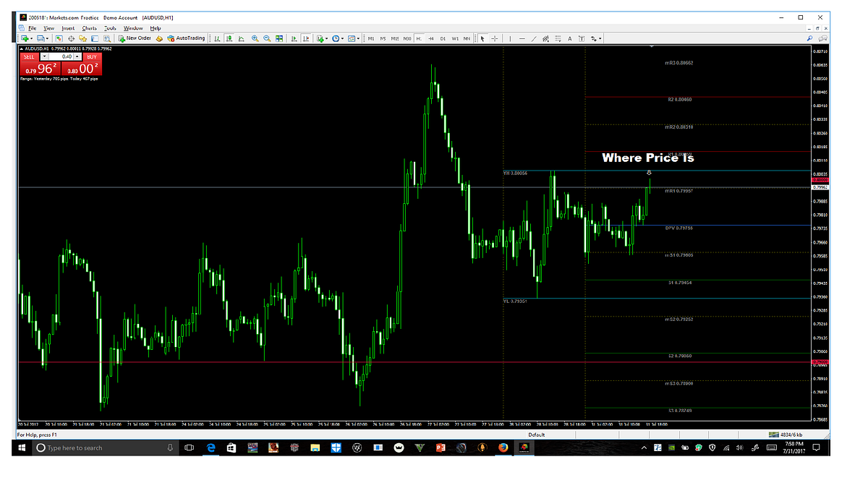Screen dimensions: 868x488
Task: Open Firefox from the taskbar
Action: tap(502, 448)
